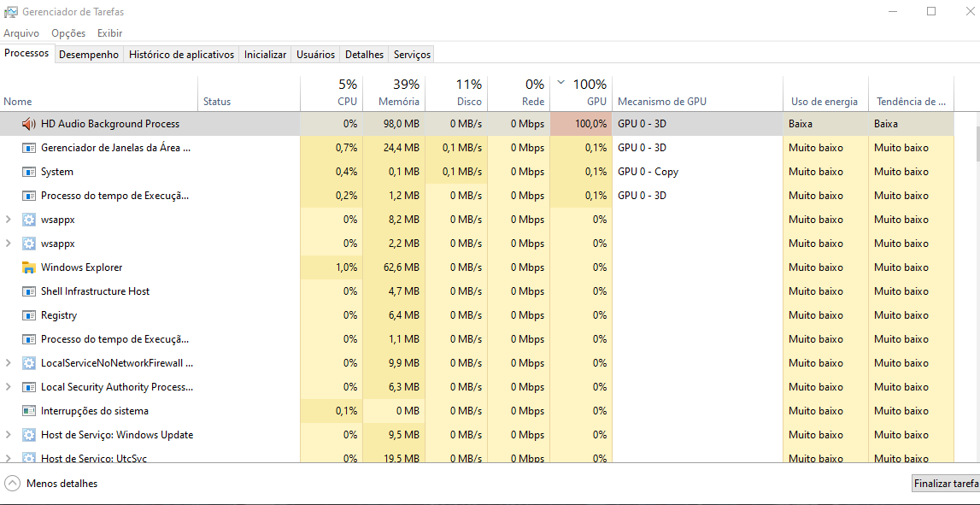Screen dimensions: 980x505
Task: Click the Menos detalhes up-arrow icon
Action: [x=13, y=483]
